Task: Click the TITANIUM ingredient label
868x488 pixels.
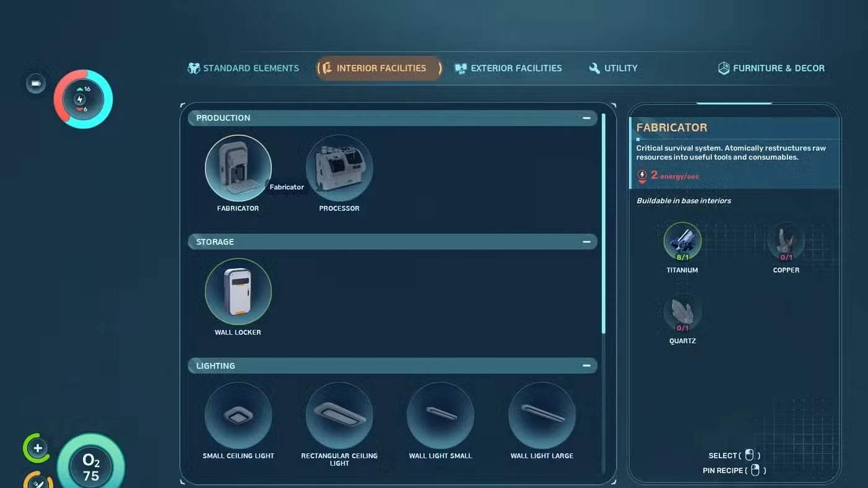Action: [x=682, y=270]
